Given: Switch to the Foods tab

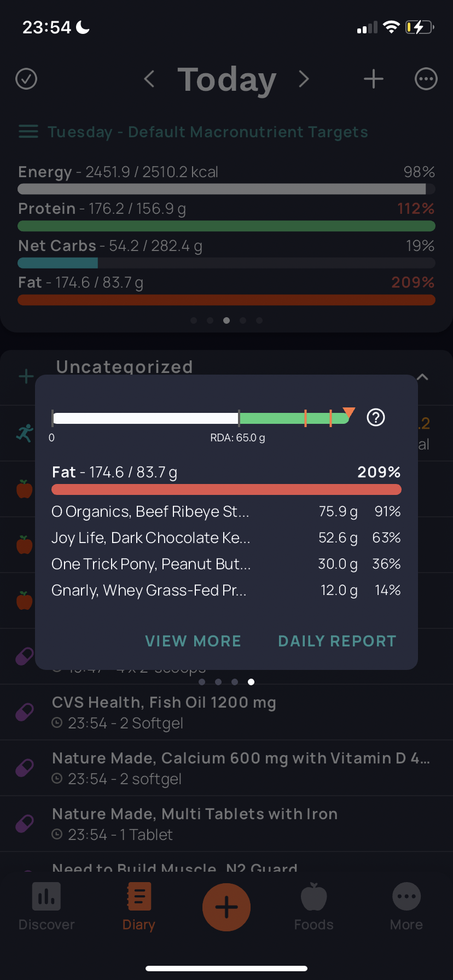Looking at the screenshot, I should 314,907.
